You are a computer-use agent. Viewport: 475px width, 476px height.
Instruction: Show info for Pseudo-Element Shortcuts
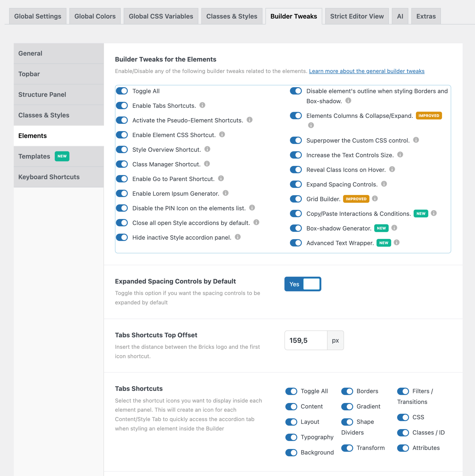pyautogui.click(x=250, y=120)
